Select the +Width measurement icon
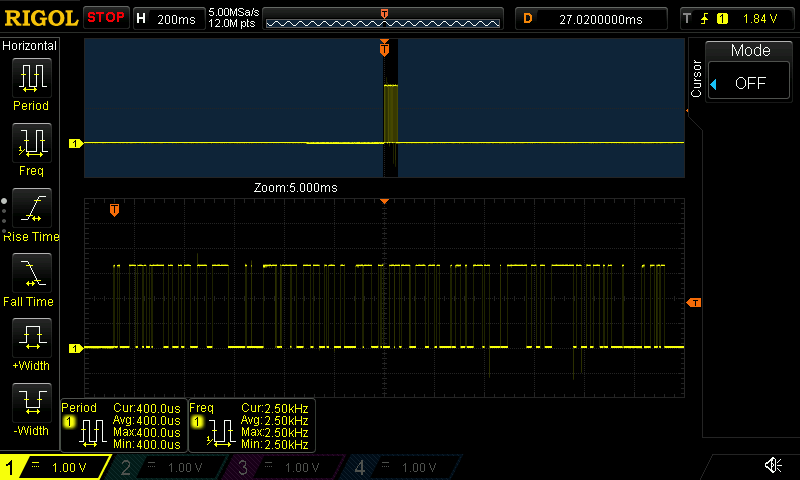Viewport: 800px width, 480px height. pos(32,338)
